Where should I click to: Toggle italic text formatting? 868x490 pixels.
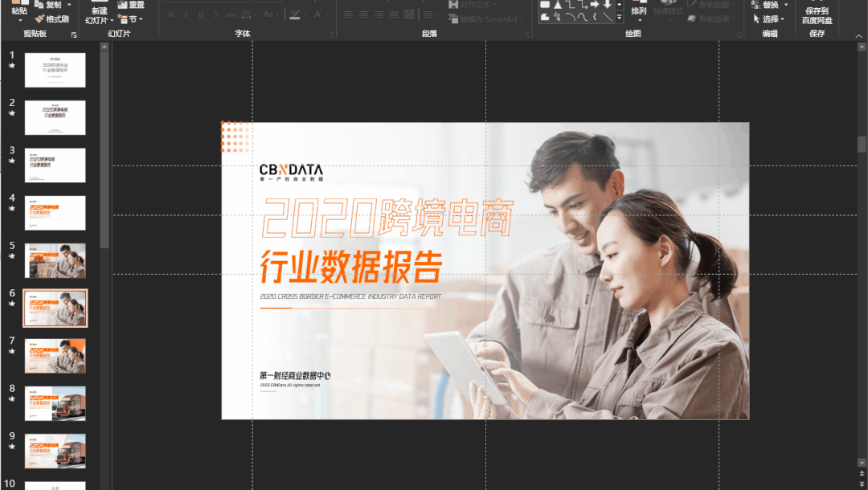pyautogui.click(x=185, y=14)
